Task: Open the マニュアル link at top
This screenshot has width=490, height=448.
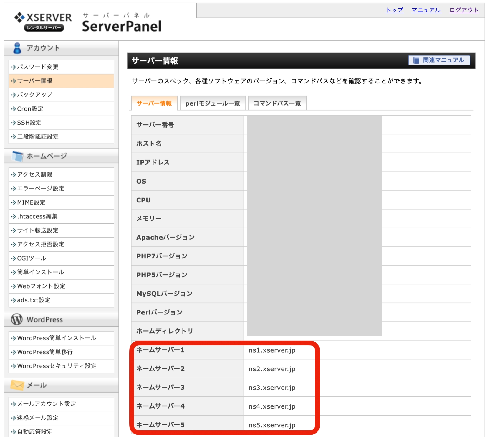Action: (426, 10)
